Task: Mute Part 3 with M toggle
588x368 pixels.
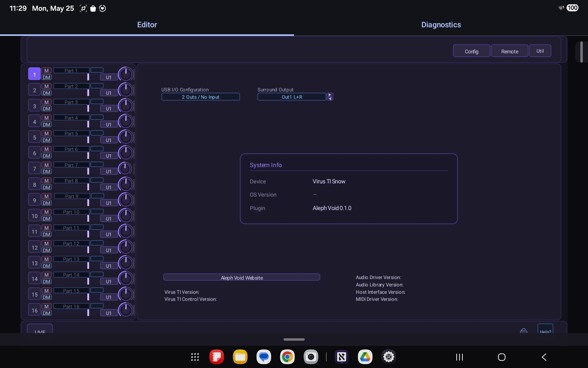Action: pyautogui.click(x=47, y=102)
